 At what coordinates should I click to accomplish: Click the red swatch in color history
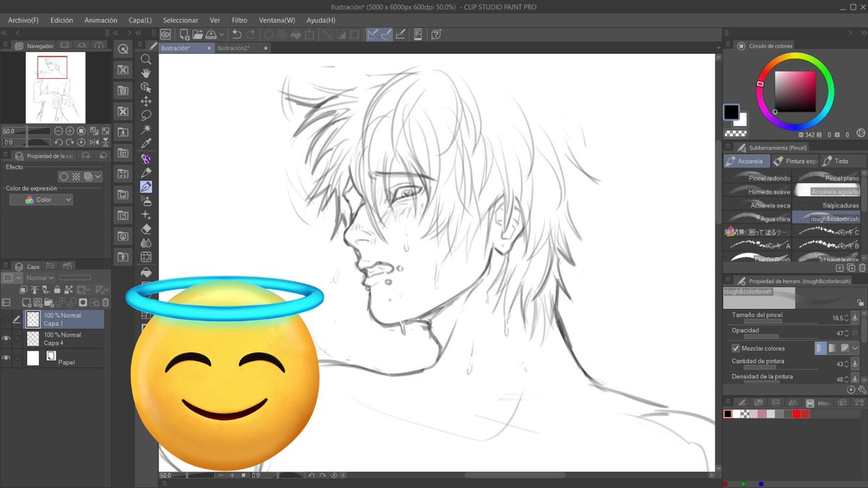796,414
